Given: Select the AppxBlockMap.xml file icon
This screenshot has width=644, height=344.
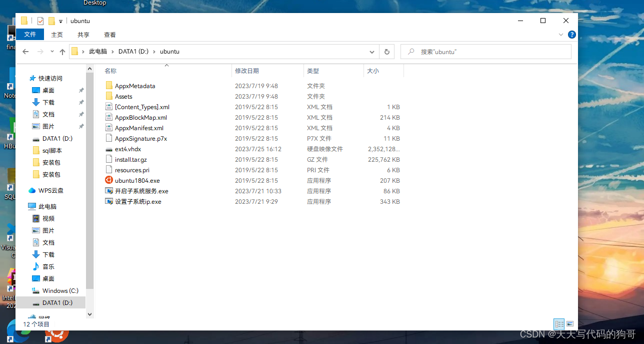Looking at the screenshot, I should 109,117.
